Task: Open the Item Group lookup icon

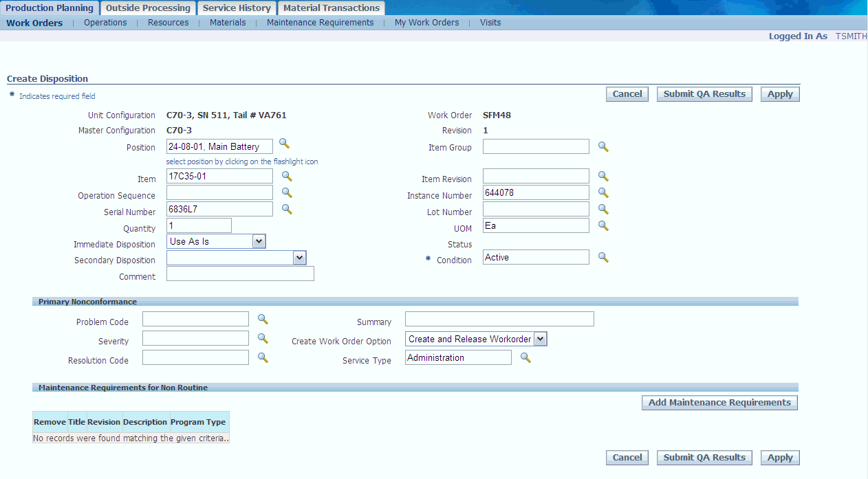Action: point(603,146)
